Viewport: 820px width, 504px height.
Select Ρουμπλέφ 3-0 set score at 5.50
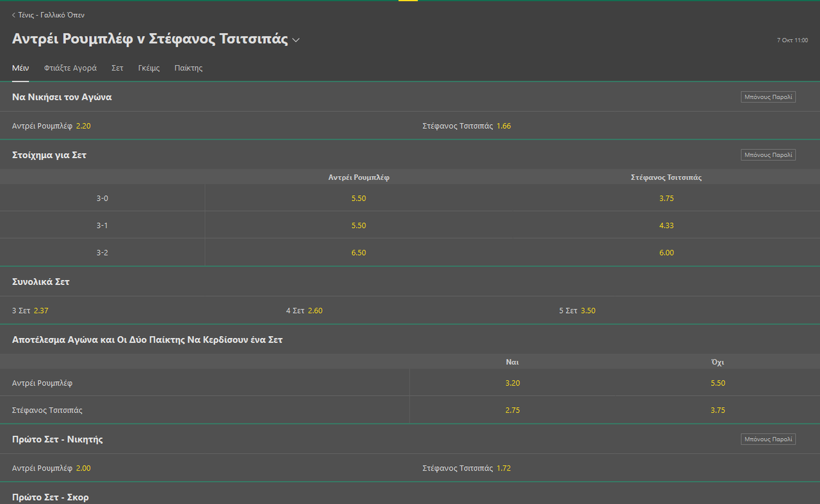click(x=359, y=198)
